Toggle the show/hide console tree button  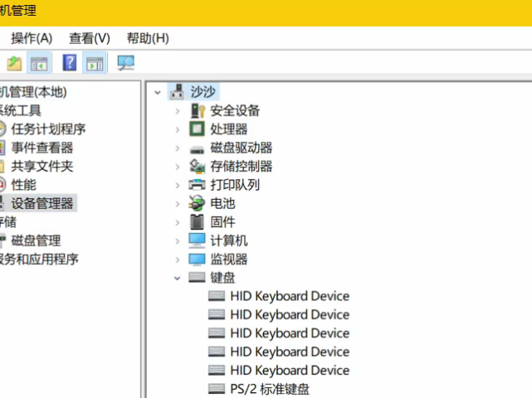tap(39, 63)
